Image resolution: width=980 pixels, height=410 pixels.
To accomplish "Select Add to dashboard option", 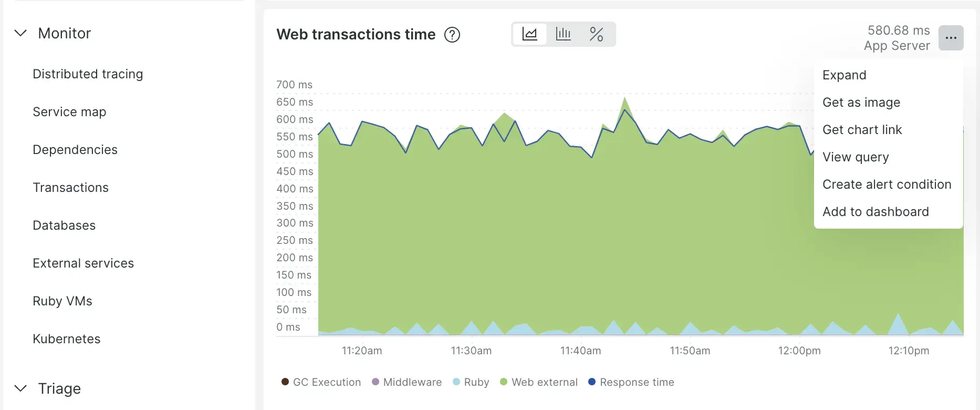I will click(875, 211).
